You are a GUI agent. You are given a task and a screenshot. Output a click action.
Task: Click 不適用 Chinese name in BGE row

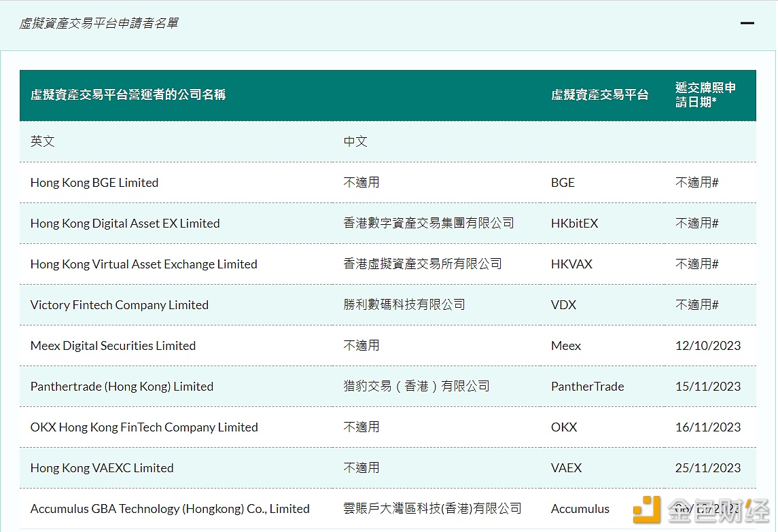pyautogui.click(x=361, y=183)
